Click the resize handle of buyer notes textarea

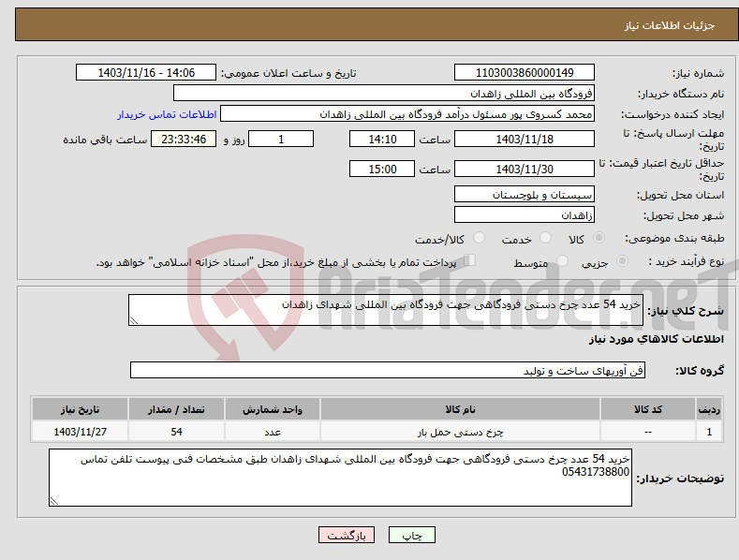point(54,501)
